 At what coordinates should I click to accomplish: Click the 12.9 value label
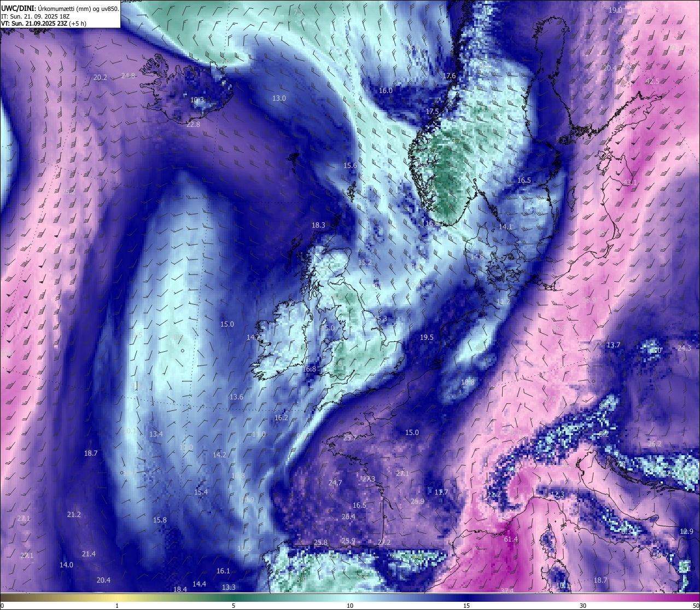click(686, 531)
